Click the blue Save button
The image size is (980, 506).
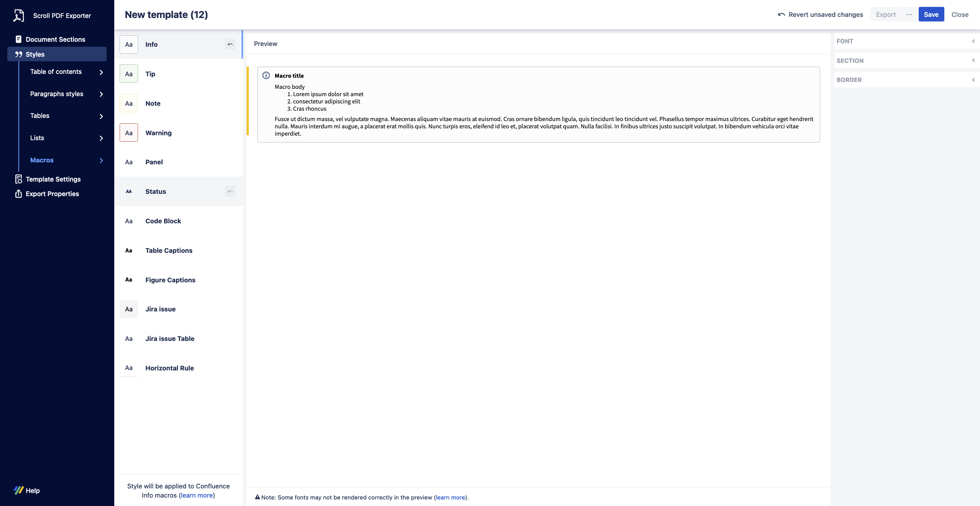[931, 15]
